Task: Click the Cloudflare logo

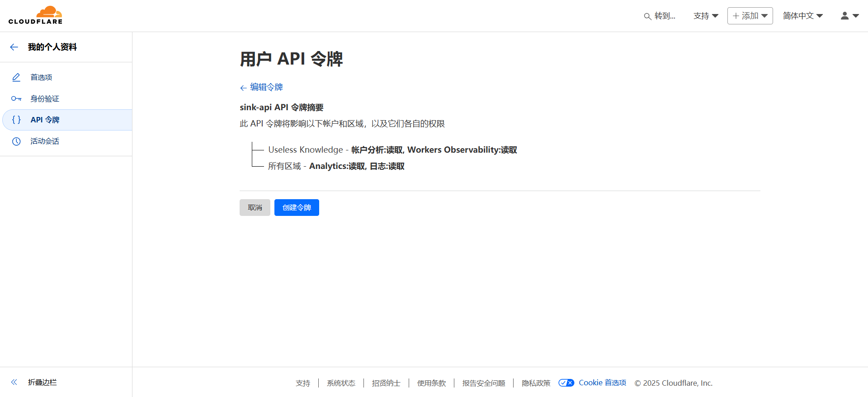Action: coord(35,15)
